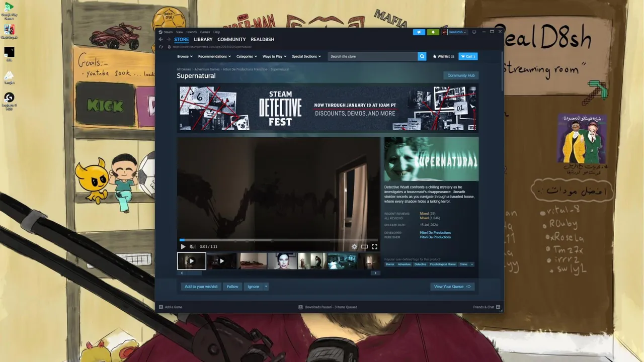This screenshot has height=362, width=644.
Task: Click the Horror tag
Action: (390, 264)
